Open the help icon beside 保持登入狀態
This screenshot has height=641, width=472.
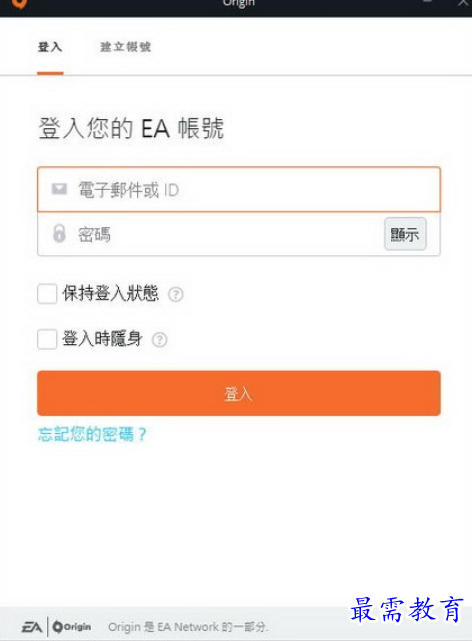pos(176,294)
